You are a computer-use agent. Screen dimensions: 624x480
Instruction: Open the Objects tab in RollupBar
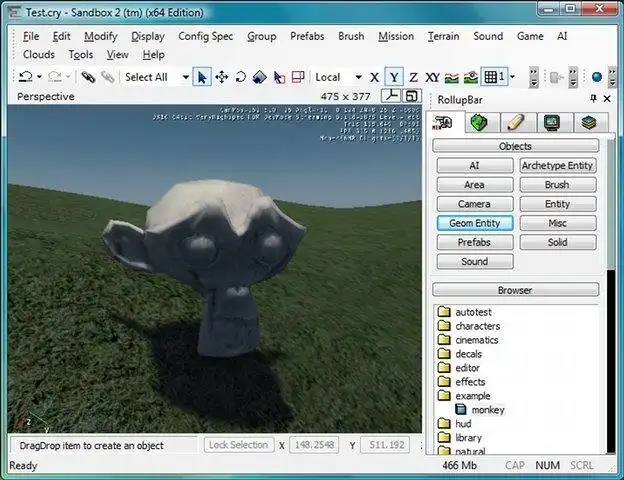[x=443, y=122]
